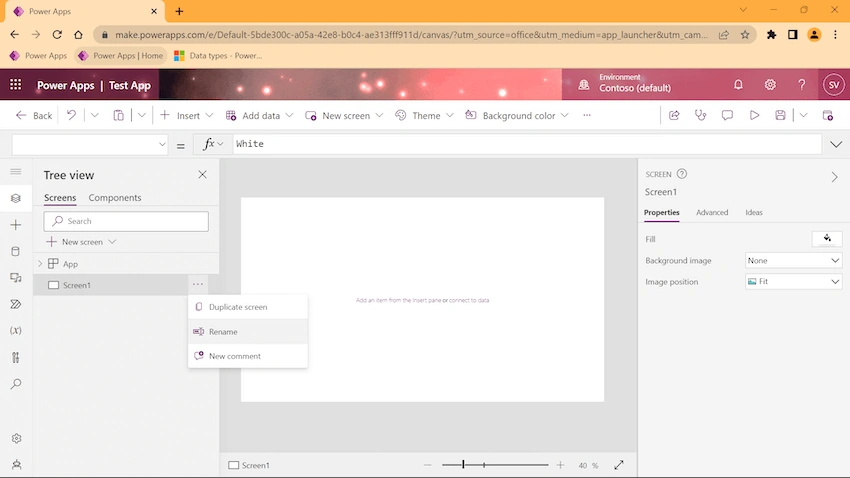Choose Duplicate screen from context menu
This screenshot has width=850, height=478.
(x=248, y=307)
